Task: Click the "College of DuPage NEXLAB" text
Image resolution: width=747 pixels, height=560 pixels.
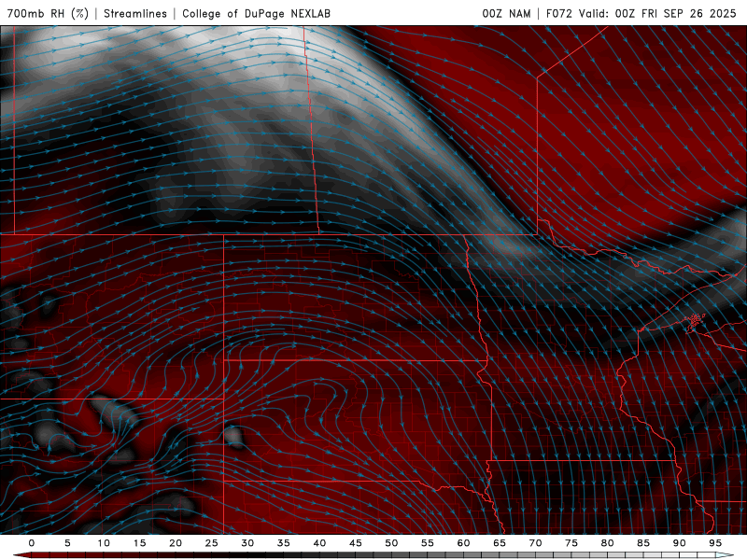Action: tap(256, 13)
